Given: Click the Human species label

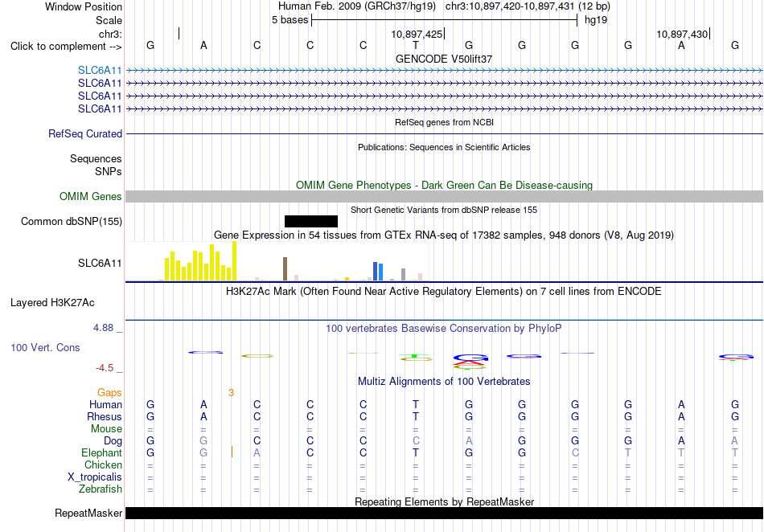Looking at the screenshot, I should [105, 405].
